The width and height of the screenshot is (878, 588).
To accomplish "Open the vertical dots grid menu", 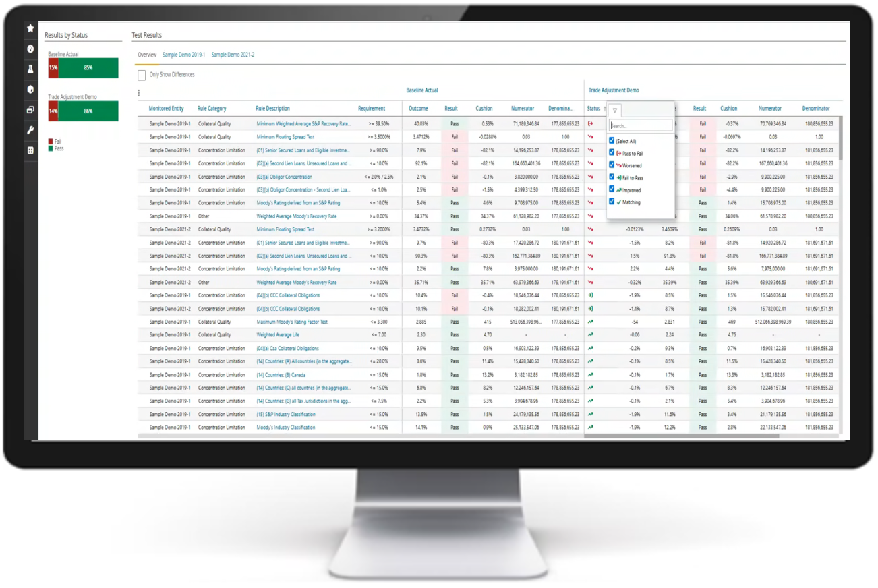I will pyautogui.click(x=139, y=94).
